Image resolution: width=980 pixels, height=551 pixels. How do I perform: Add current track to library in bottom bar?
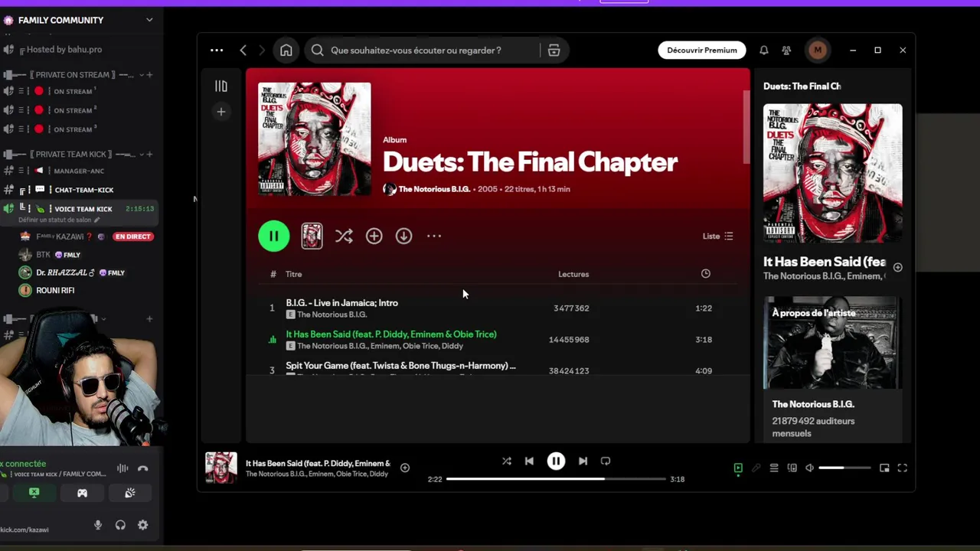pyautogui.click(x=405, y=468)
